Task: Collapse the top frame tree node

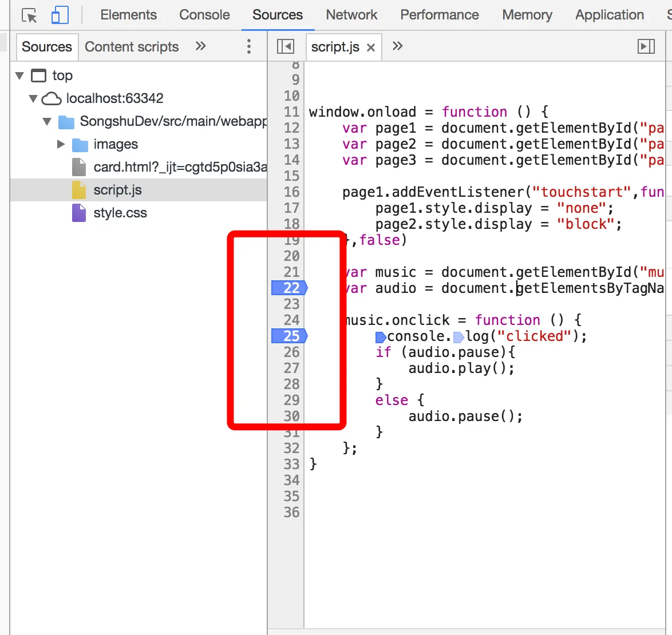Action: point(20,76)
